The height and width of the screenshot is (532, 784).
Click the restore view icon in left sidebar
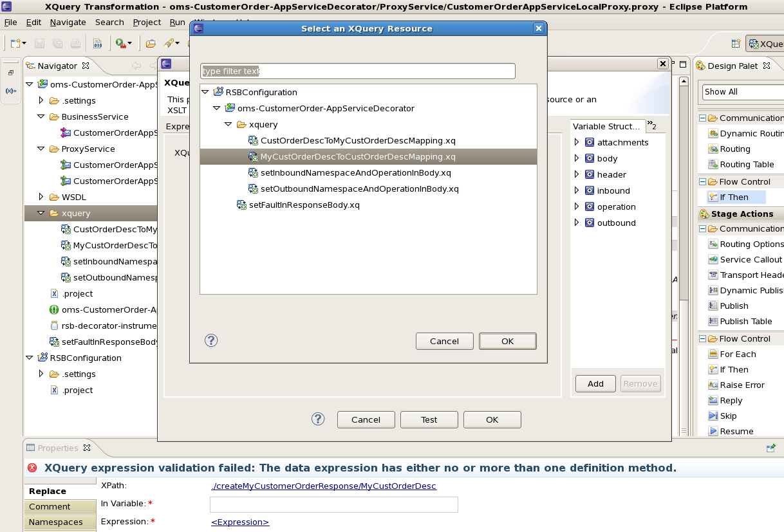pyautogui.click(x=11, y=73)
